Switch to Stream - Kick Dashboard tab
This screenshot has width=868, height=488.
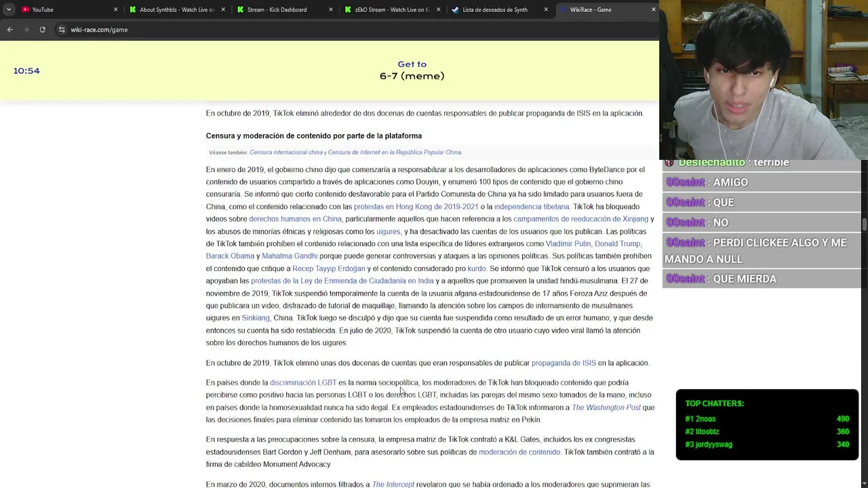coord(284,9)
